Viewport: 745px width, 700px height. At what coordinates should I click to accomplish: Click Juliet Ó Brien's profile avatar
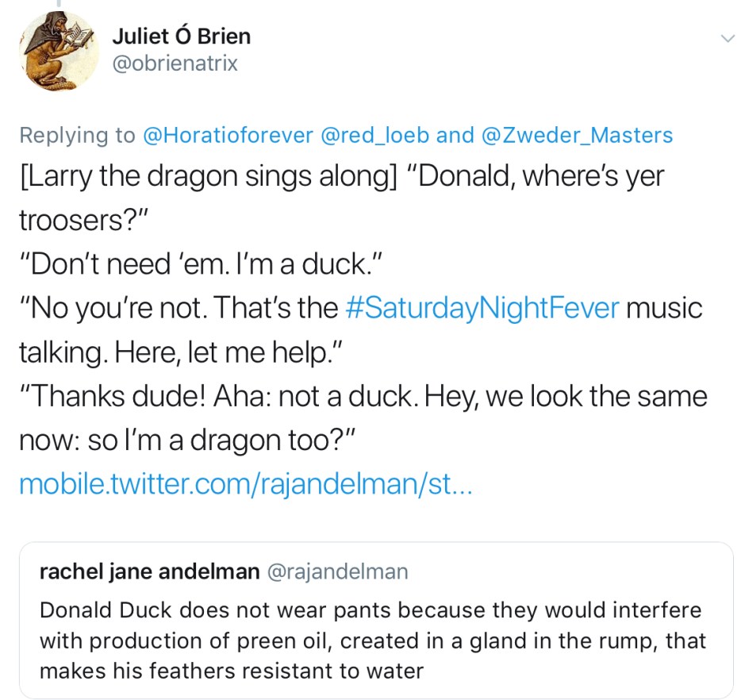59,52
